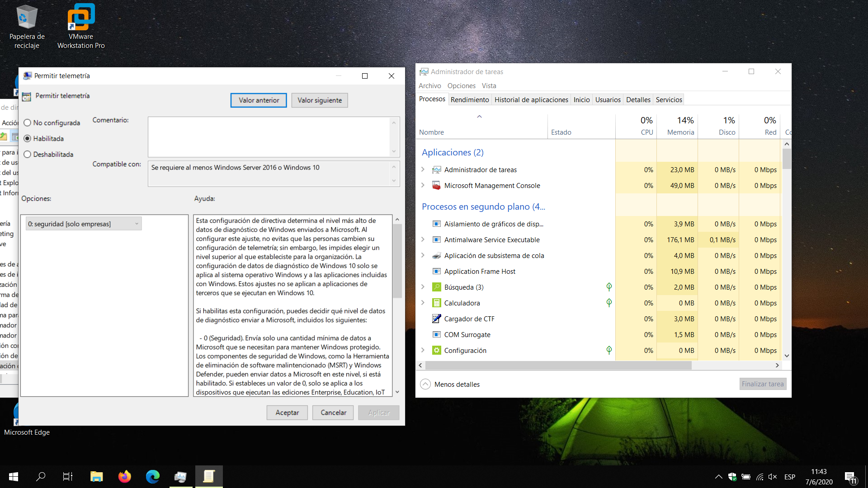Click the Calculadora process icon
The height and width of the screenshot is (488, 868).
[x=436, y=303]
